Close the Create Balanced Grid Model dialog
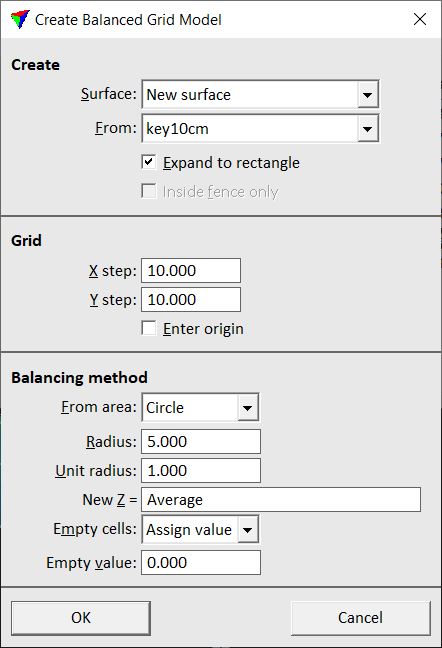The image size is (442, 648). point(420,19)
